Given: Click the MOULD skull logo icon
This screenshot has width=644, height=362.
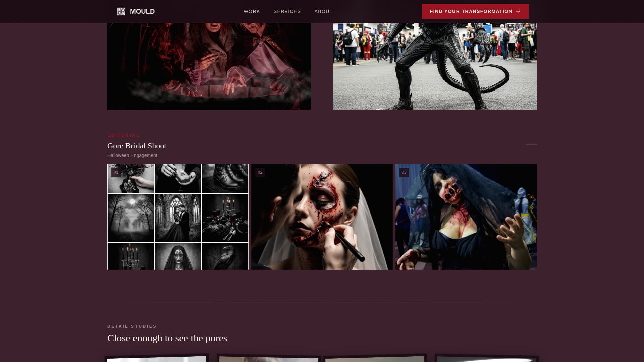Looking at the screenshot, I should [x=121, y=11].
